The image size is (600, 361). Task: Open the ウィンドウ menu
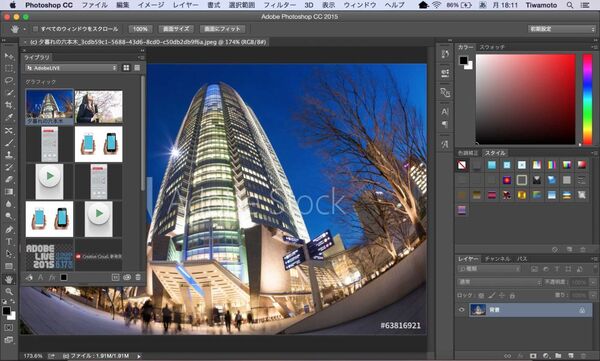pos(359,5)
